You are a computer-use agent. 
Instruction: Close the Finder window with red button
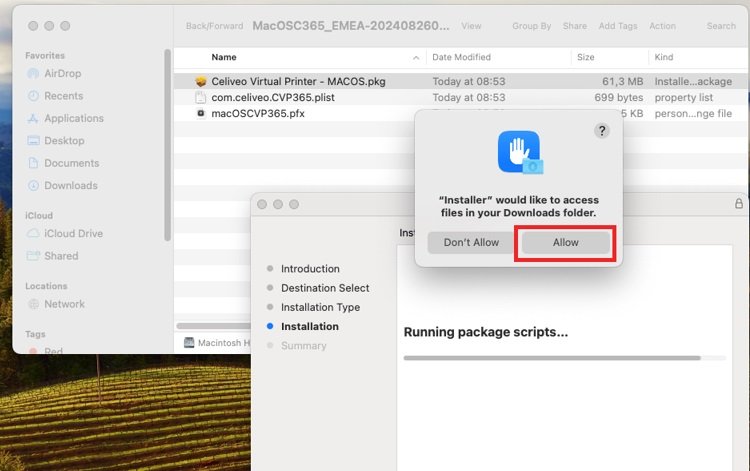(33, 26)
